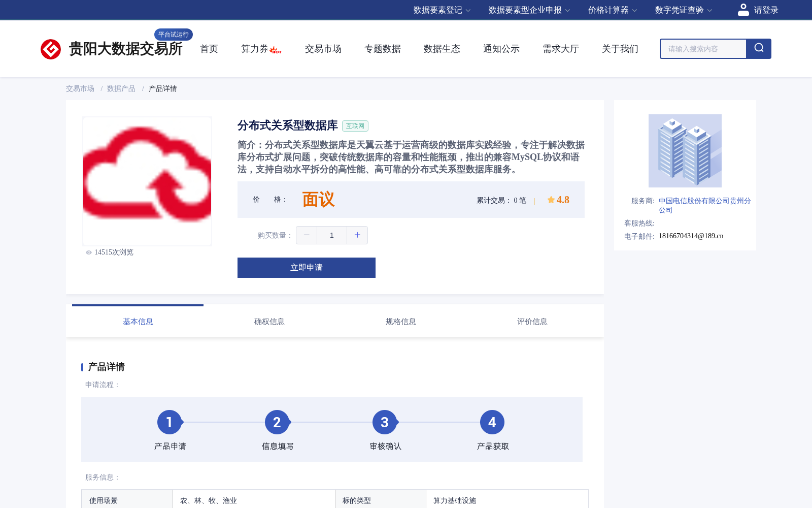
Task: Click the search magnifier button
Action: (759, 49)
